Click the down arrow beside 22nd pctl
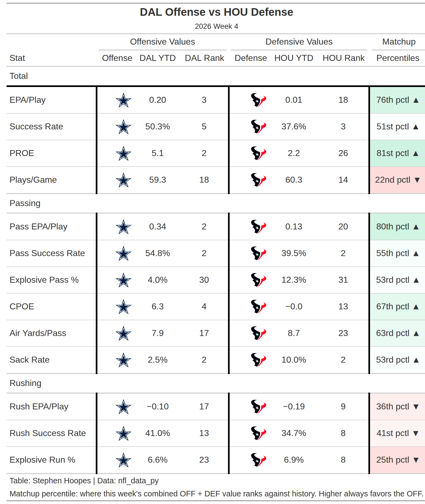The height and width of the screenshot is (504, 425). (417, 180)
